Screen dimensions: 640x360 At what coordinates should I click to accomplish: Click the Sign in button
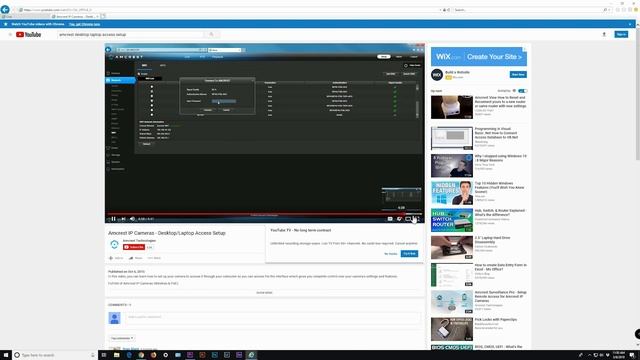point(621,35)
